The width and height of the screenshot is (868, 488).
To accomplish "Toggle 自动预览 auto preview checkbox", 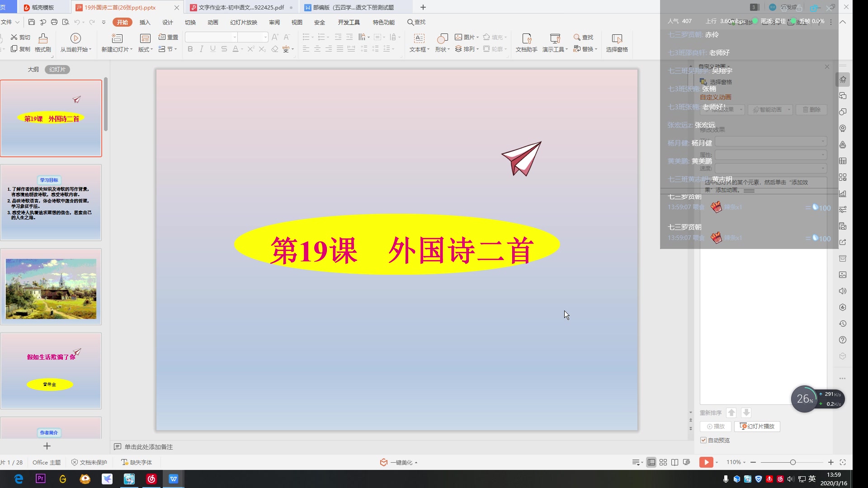I will (x=703, y=440).
